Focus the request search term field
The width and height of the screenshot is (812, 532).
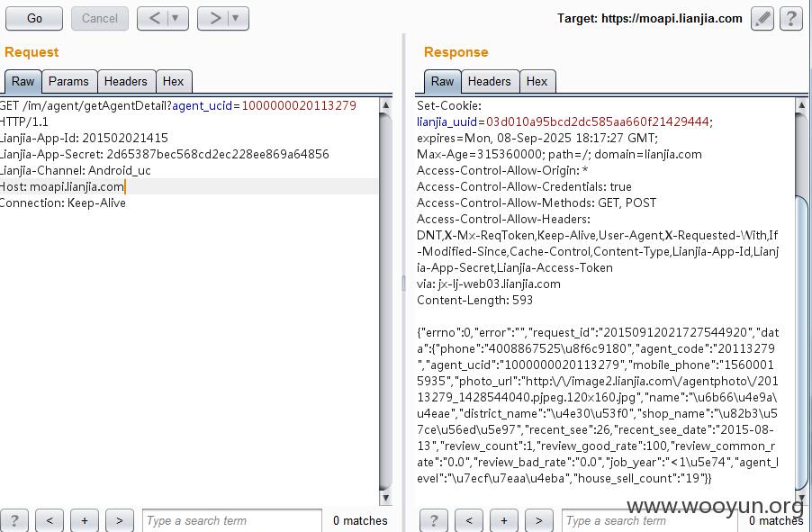click(x=232, y=520)
